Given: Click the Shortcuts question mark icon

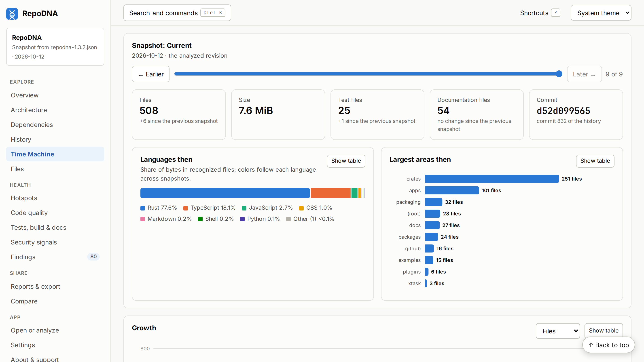Looking at the screenshot, I should pos(555,13).
